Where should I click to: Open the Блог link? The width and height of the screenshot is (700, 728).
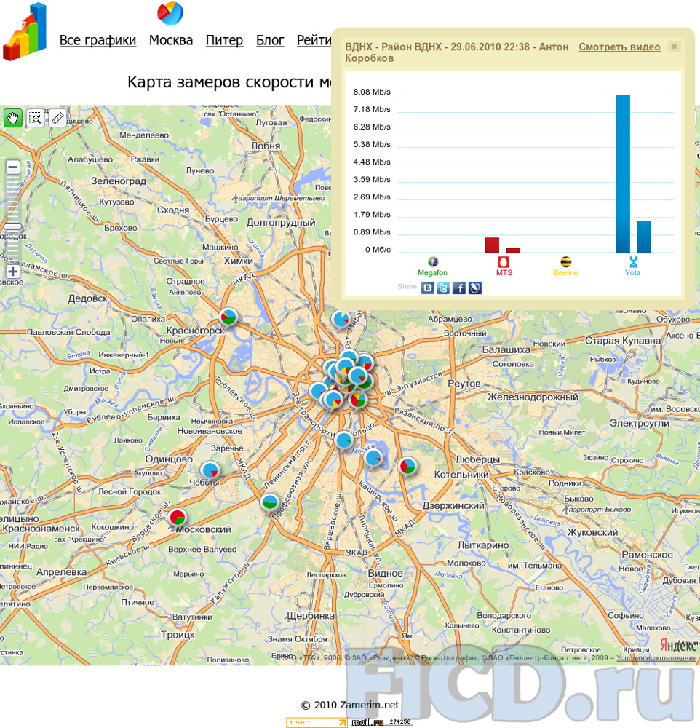pos(270,40)
